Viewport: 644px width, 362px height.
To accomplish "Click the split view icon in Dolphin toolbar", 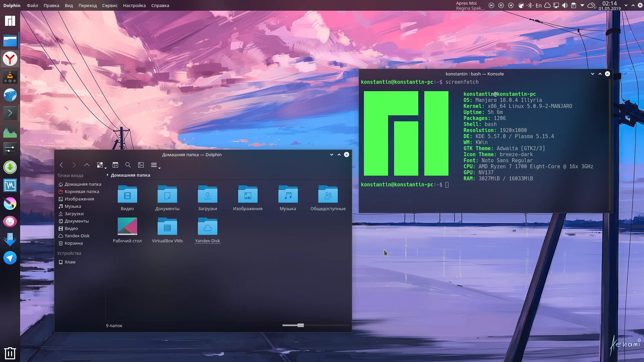I will (115, 165).
